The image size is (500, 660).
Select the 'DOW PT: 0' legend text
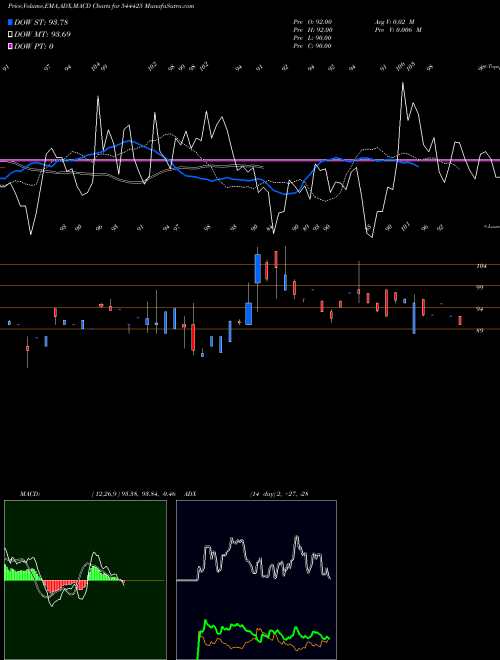tap(34, 47)
